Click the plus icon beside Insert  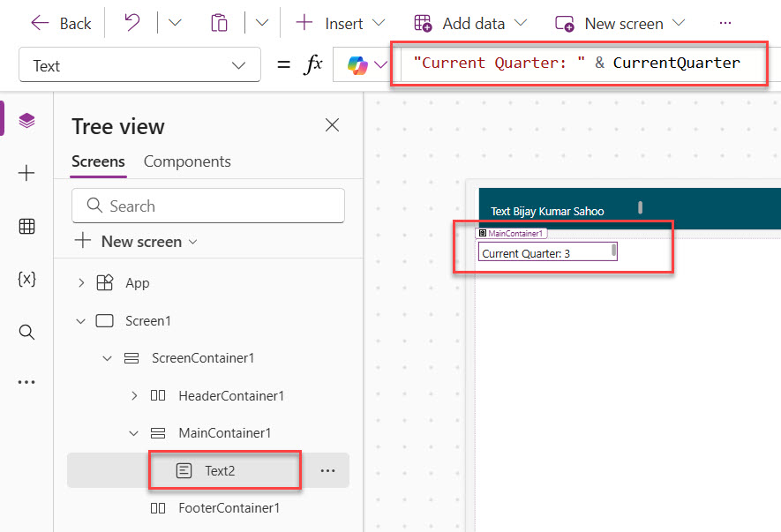[304, 23]
